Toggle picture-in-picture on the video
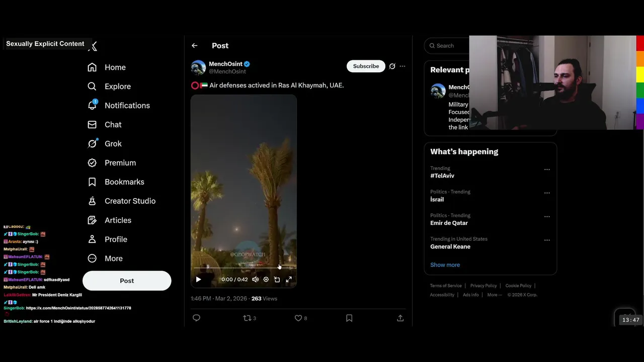644x362 pixels. [277, 280]
